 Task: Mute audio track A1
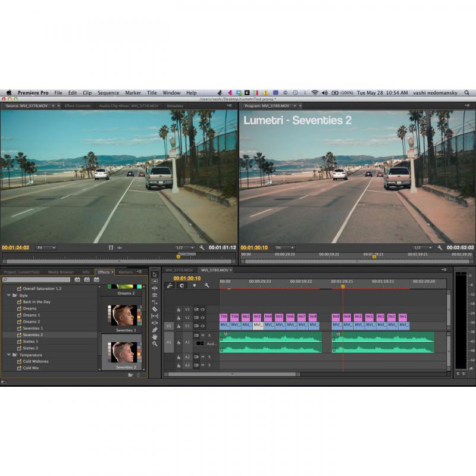coord(203,336)
